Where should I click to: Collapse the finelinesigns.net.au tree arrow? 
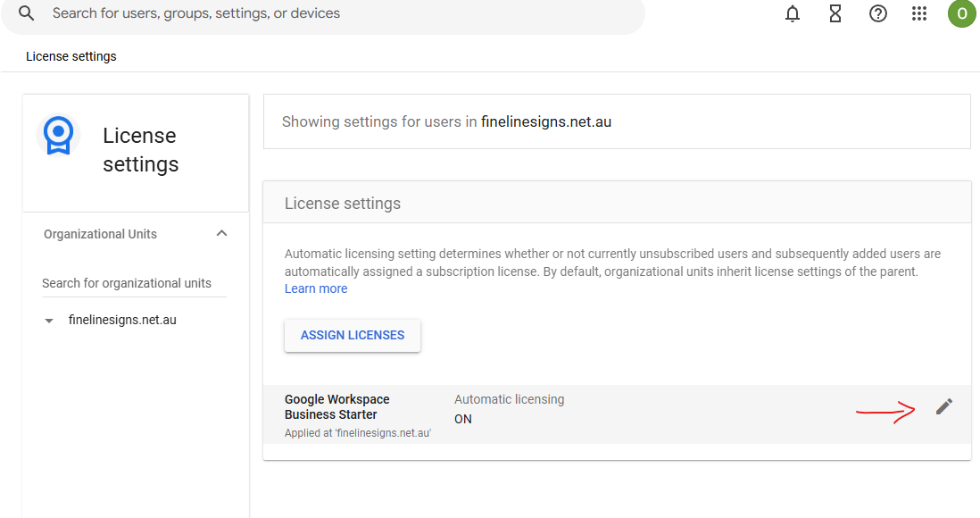pyautogui.click(x=49, y=321)
